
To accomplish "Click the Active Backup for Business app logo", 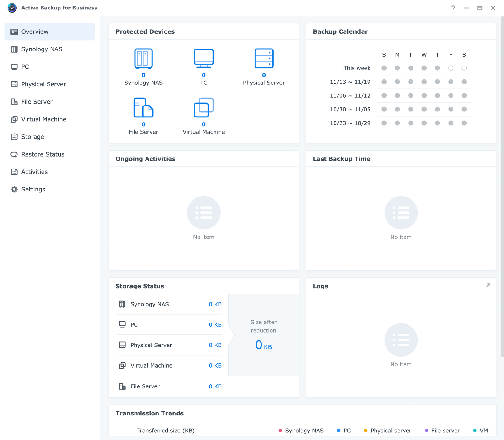I will coord(12,8).
